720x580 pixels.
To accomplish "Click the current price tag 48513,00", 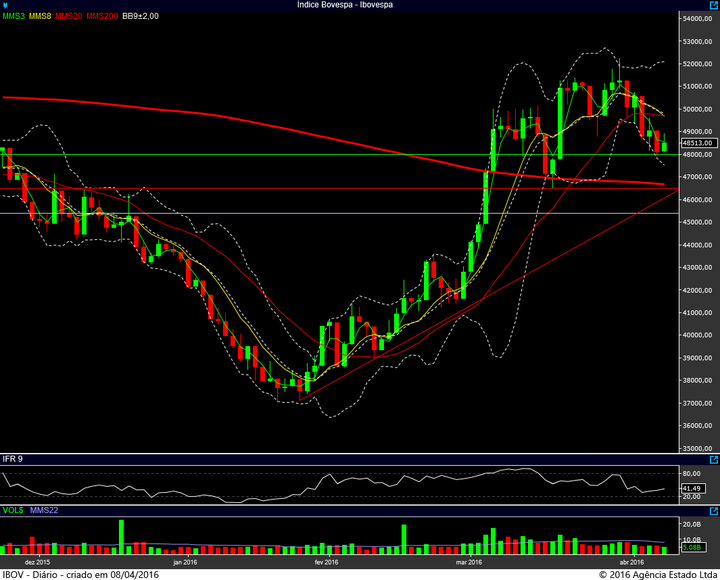I will click(698, 143).
